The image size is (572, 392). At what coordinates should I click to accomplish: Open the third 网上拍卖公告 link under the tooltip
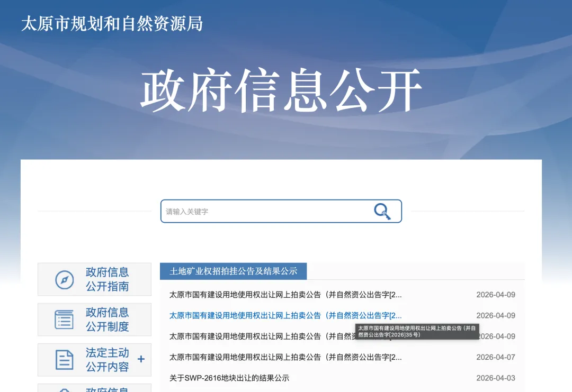point(262,336)
